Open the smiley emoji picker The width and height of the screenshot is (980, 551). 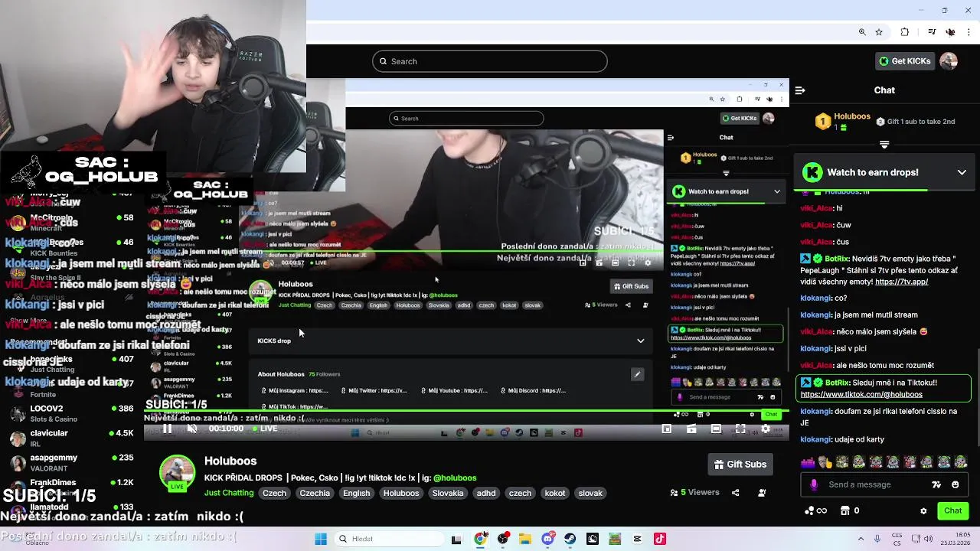pos(955,484)
